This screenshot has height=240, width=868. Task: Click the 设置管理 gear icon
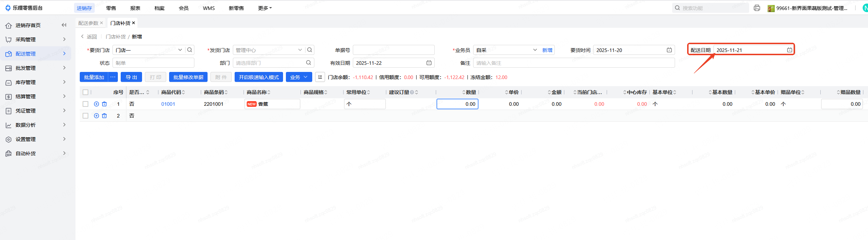[9, 139]
